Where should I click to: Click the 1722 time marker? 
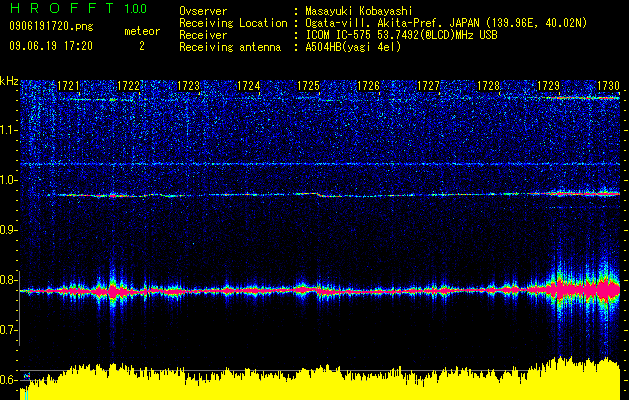[128, 86]
